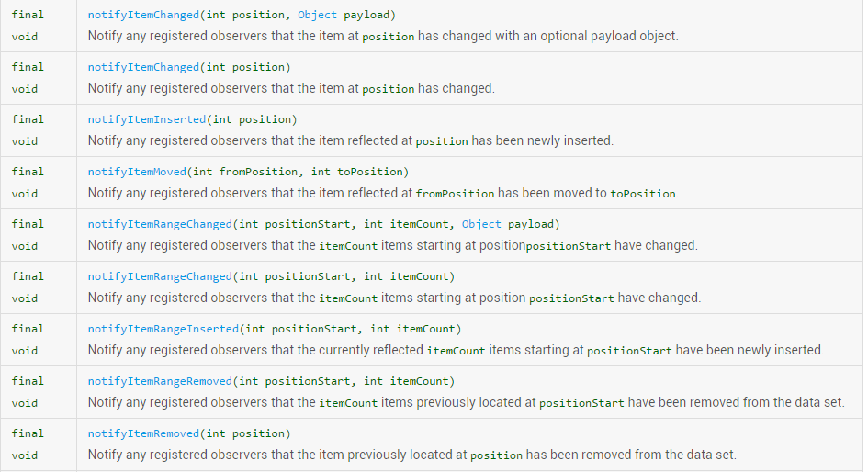
Task: Click the Object link in notifyItemRangeChanged signature
Action: (481, 225)
